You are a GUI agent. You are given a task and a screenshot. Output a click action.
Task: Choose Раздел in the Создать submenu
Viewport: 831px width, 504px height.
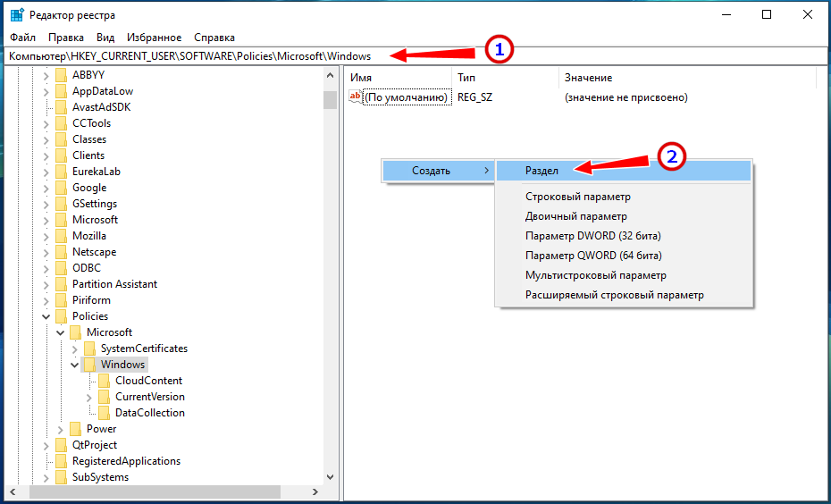624,171
